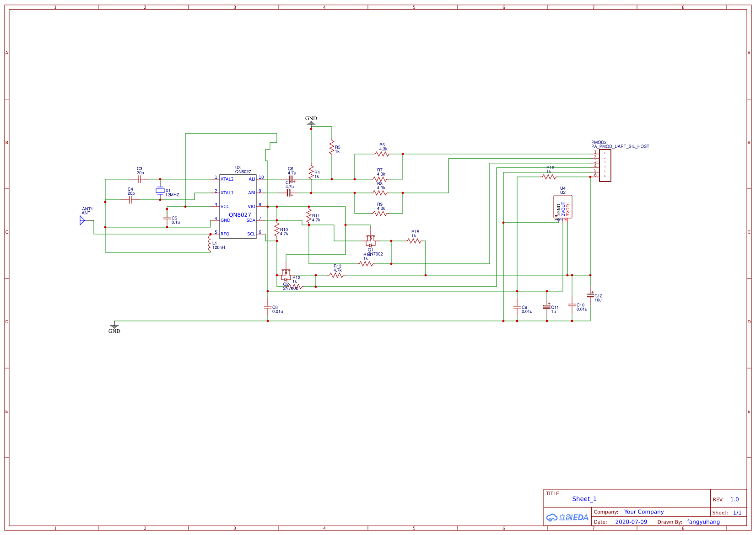Click the ARI pin label
Screen dimensions: 756x535
[x=252, y=193]
